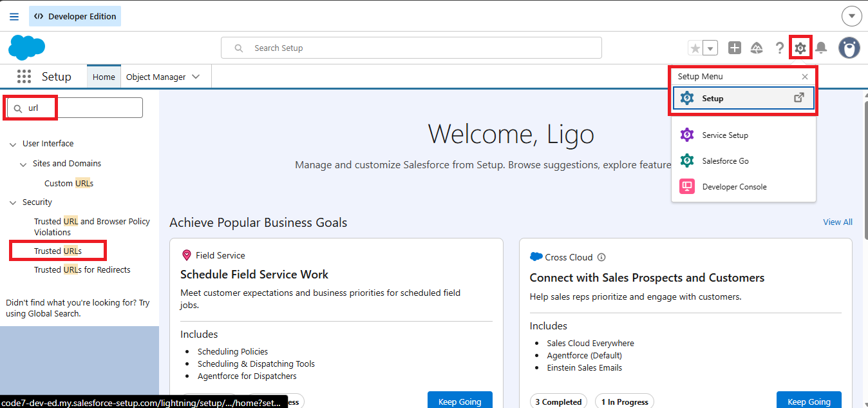The image size is (868, 408).
Task: Collapse the Security tree node
Action: tap(13, 202)
